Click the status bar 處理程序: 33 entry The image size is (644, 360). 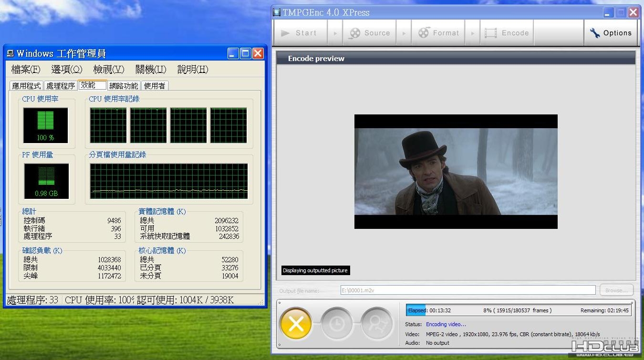pyautogui.click(x=32, y=300)
